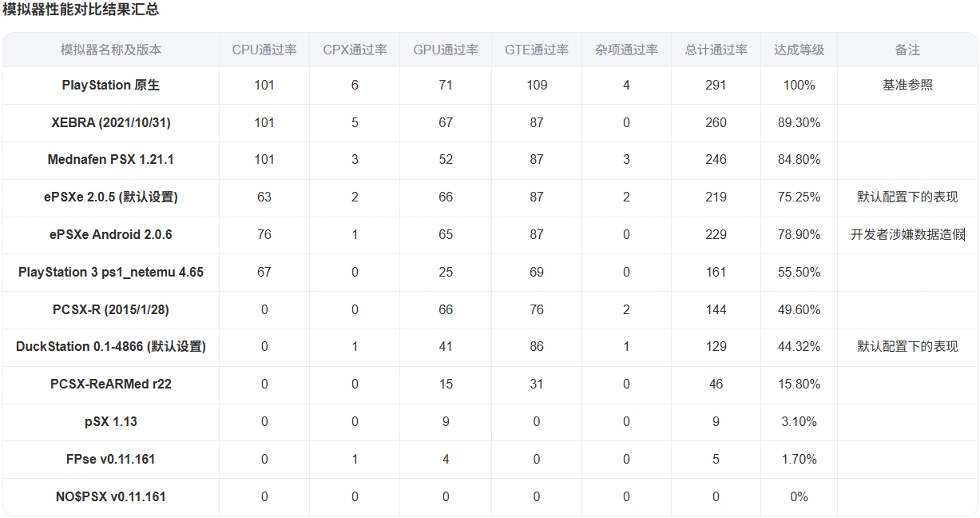Image resolution: width=980 pixels, height=518 pixels.
Task: Click the GPU value 25
Action: (446, 272)
